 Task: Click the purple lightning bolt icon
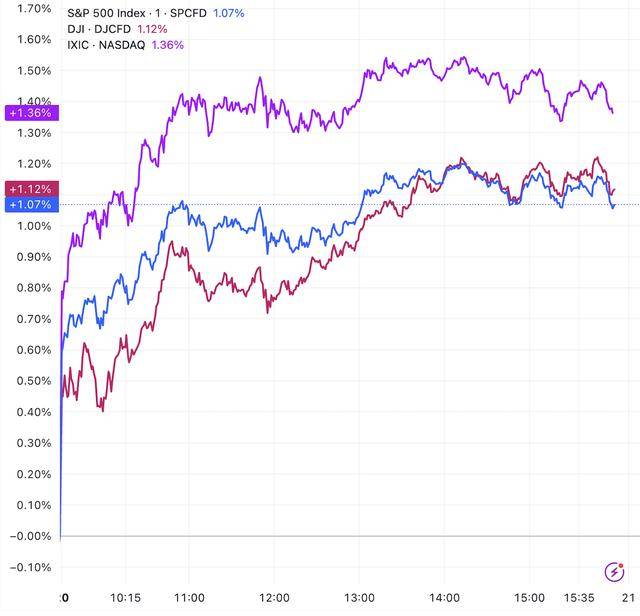click(x=614, y=571)
